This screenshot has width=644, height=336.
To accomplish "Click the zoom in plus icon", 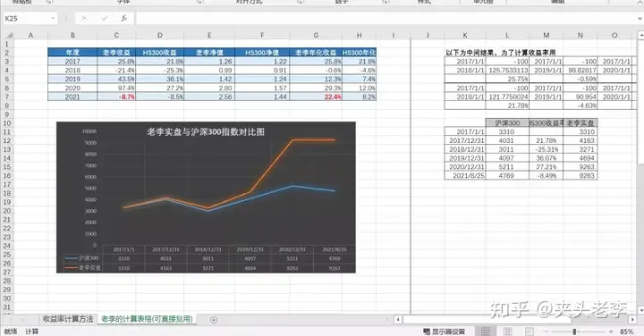I will click(611, 332).
